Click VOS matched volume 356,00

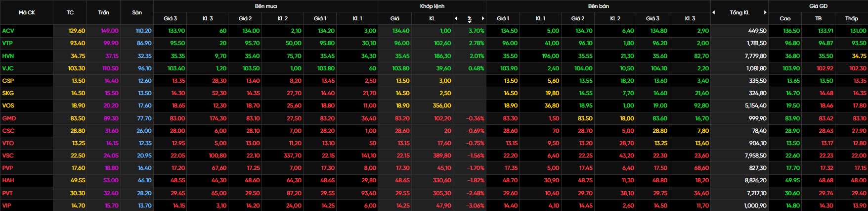442,105
